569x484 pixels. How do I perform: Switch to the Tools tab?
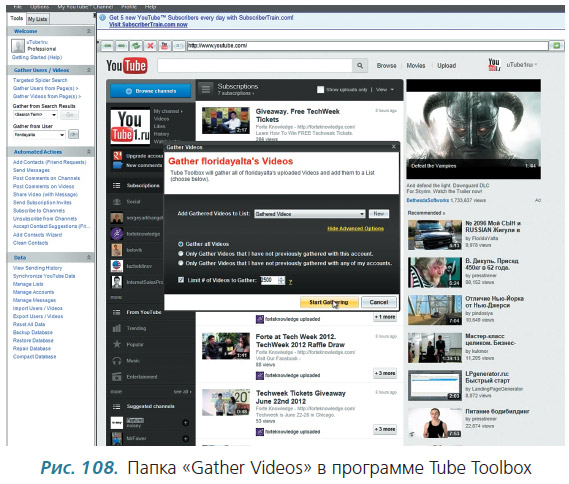click(16, 18)
